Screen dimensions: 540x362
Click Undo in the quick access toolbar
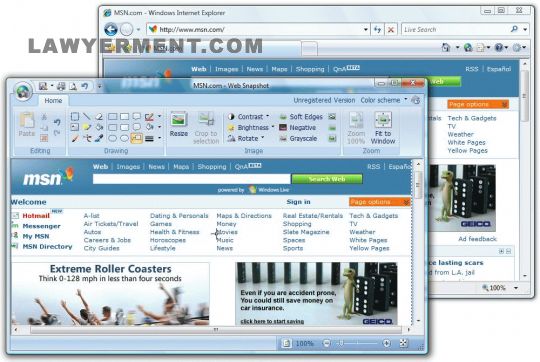coord(85,86)
